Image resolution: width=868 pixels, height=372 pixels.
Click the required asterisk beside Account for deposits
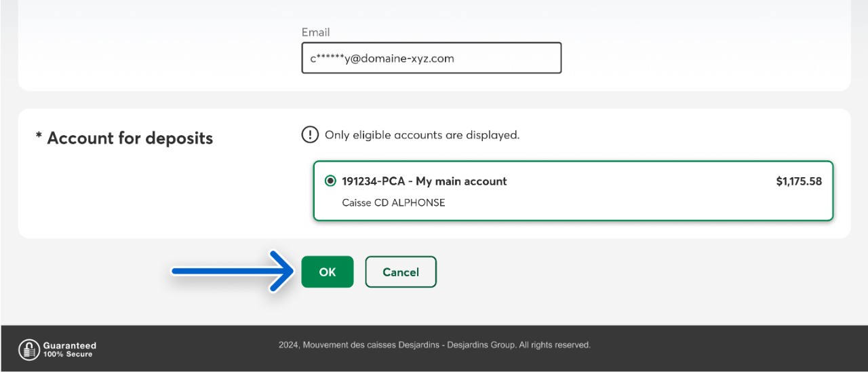[39, 138]
